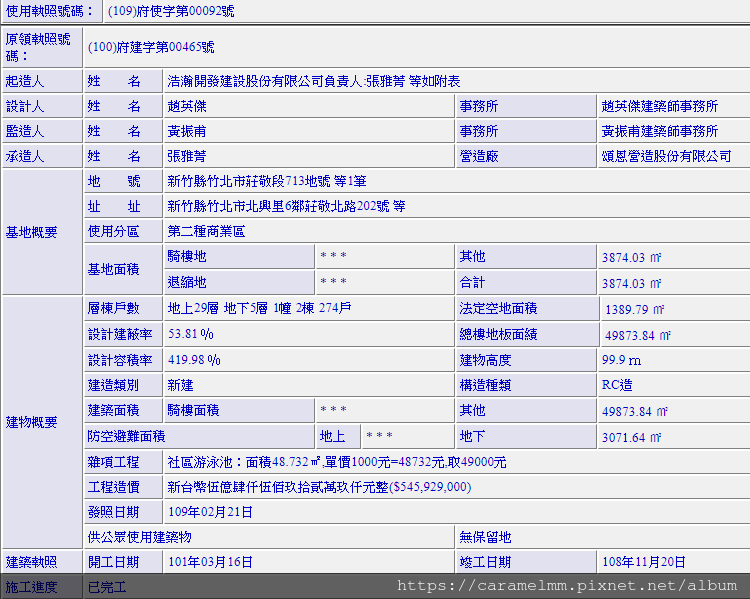The width and height of the screenshot is (750, 599).
Task: Select contractor name 張雅菁 in 承造人 row
Action: click(x=187, y=156)
